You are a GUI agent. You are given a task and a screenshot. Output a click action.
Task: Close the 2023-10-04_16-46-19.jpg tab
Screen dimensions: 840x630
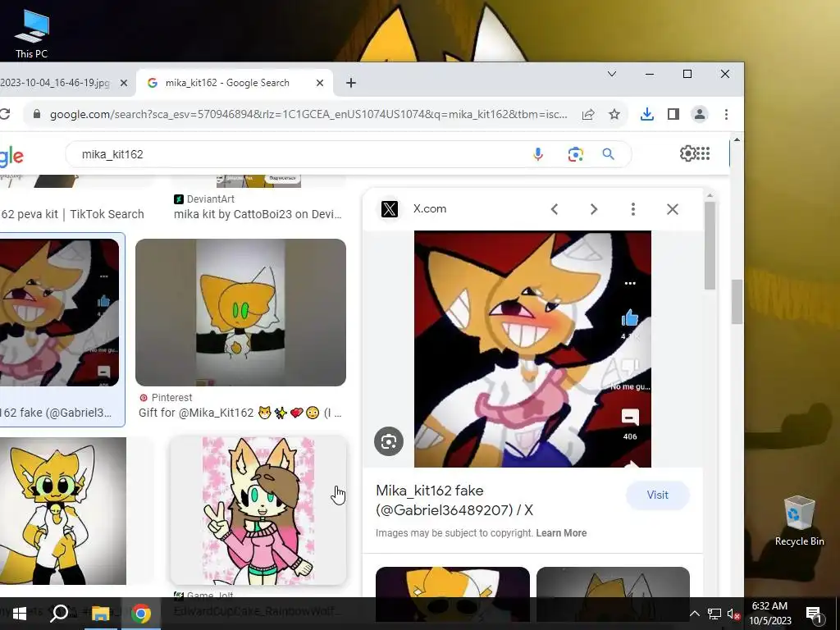(124, 83)
